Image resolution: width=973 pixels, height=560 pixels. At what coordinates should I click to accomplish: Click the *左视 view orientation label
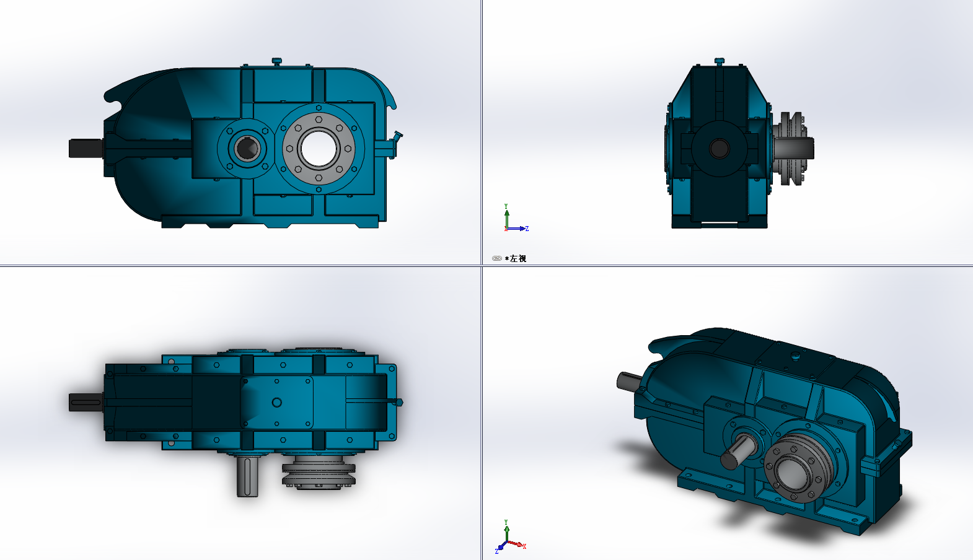tap(516, 258)
